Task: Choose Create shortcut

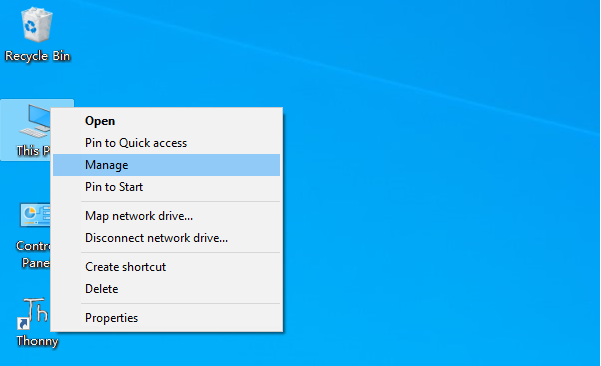Action: point(166,267)
